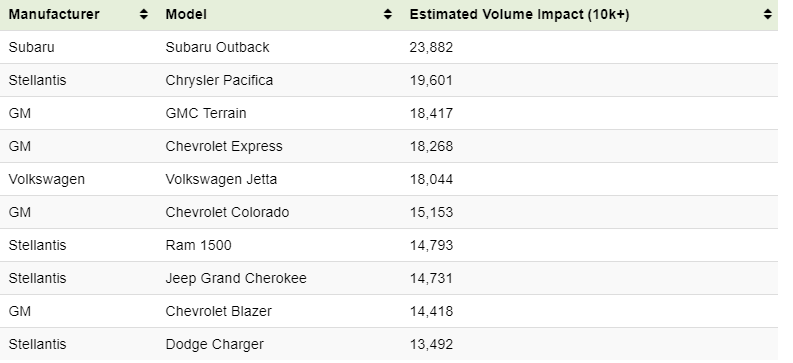Click the 13,492 volume value
793x363 pixels.
coord(431,344)
